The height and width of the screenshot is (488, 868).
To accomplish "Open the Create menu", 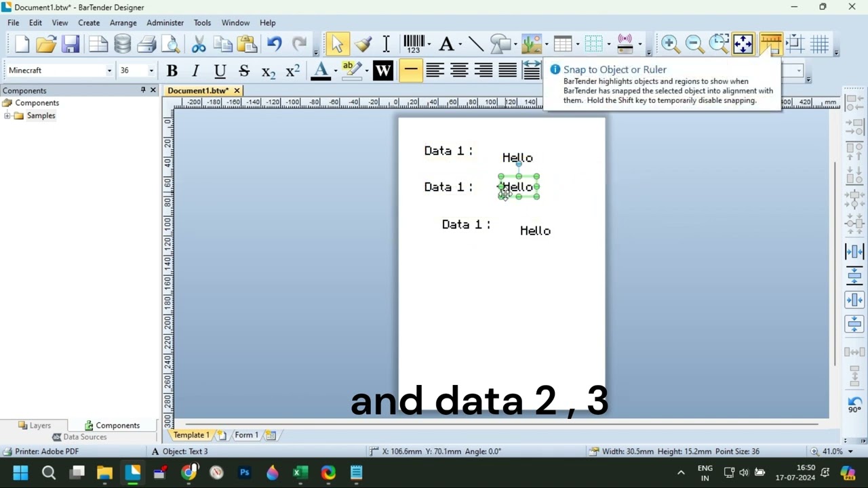I will [89, 22].
